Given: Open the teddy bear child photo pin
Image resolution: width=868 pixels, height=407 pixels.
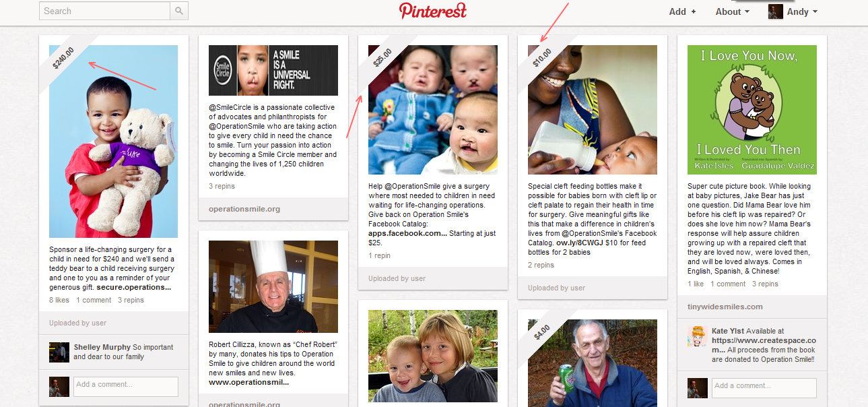Looking at the screenshot, I should pos(114,142).
